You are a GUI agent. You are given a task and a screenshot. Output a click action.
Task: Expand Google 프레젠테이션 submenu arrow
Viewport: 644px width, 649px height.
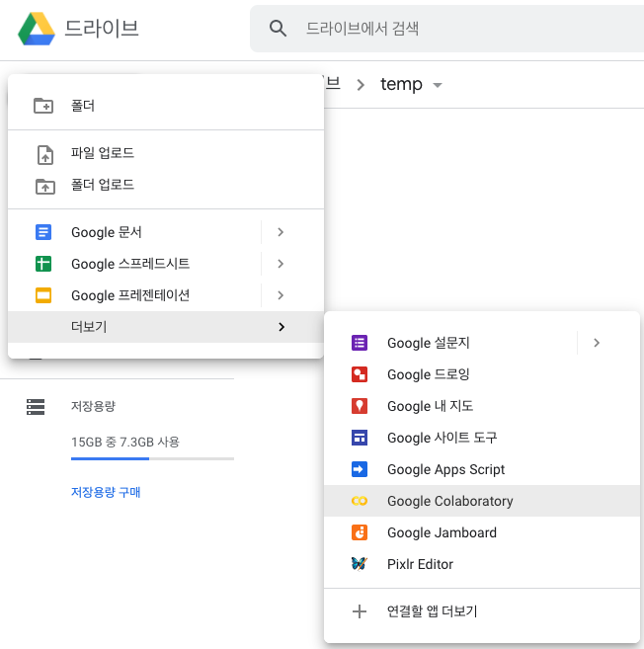pos(281,295)
